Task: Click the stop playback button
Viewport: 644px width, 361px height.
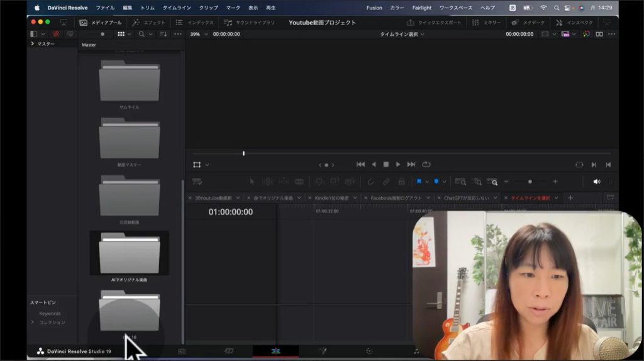Action: coord(386,164)
